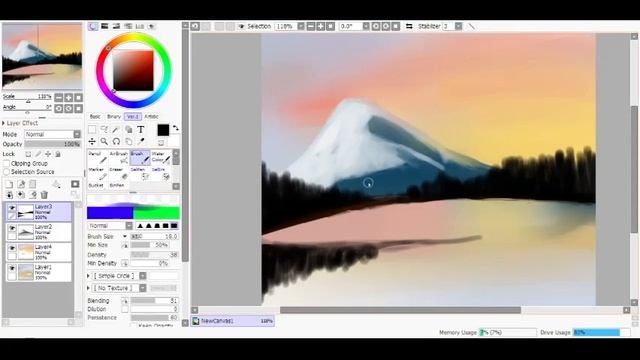640x360 pixels.
Task: Select the Hand pan tool
Action: tap(129, 142)
